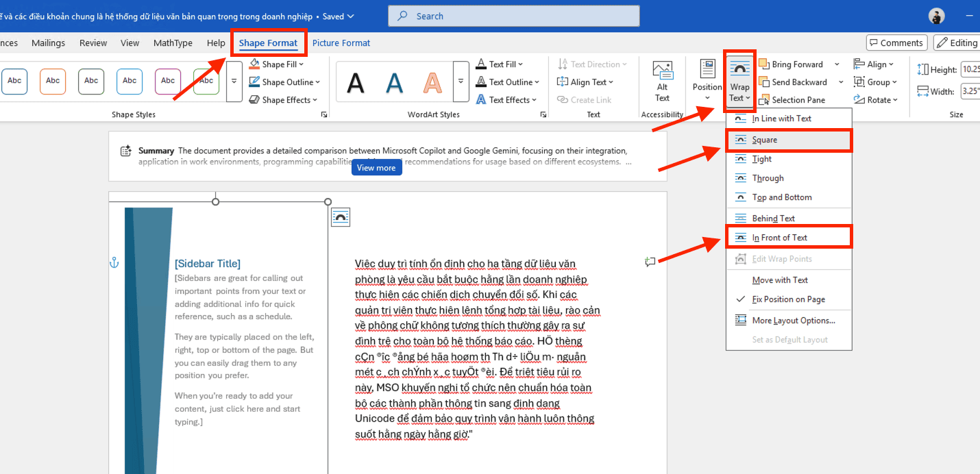980x474 pixels.
Task: Apply the purple outlined Abc shape style
Action: 168,81
